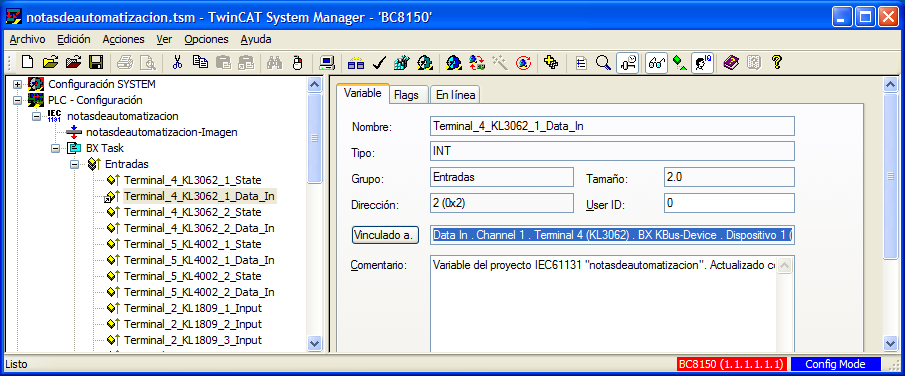This screenshot has width=905, height=376.
Task: Click the Comentario box scroll up arrow
Action: coord(785,265)
